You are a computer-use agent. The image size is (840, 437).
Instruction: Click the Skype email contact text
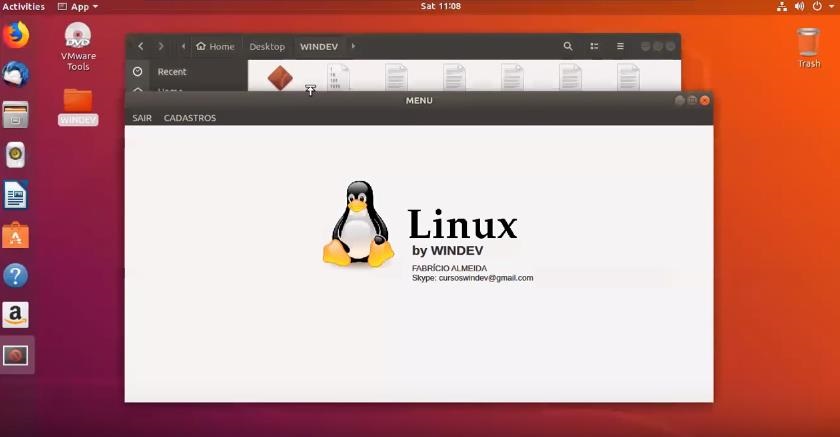click(x=472, y=278)
